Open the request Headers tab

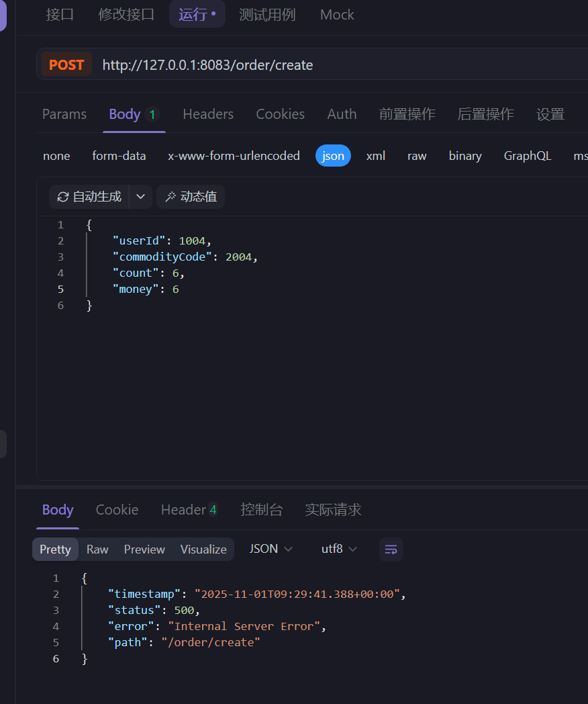(x=208, y=114)
